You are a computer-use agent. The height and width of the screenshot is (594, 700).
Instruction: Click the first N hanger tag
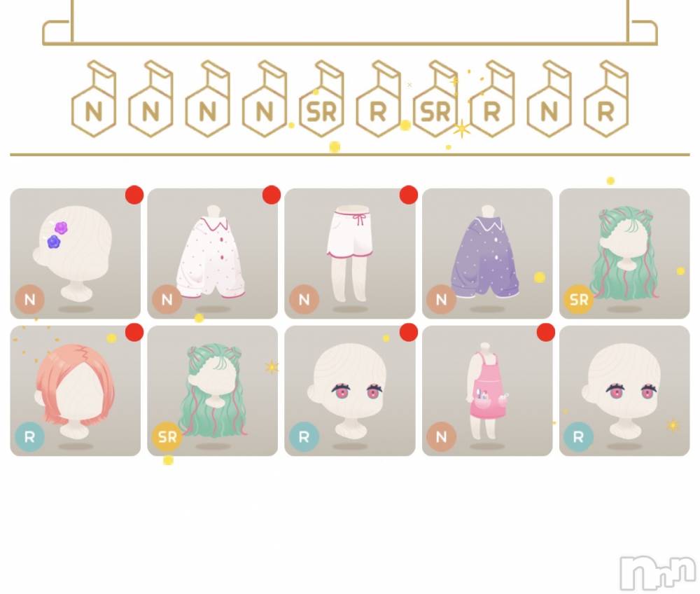[94, 99]
